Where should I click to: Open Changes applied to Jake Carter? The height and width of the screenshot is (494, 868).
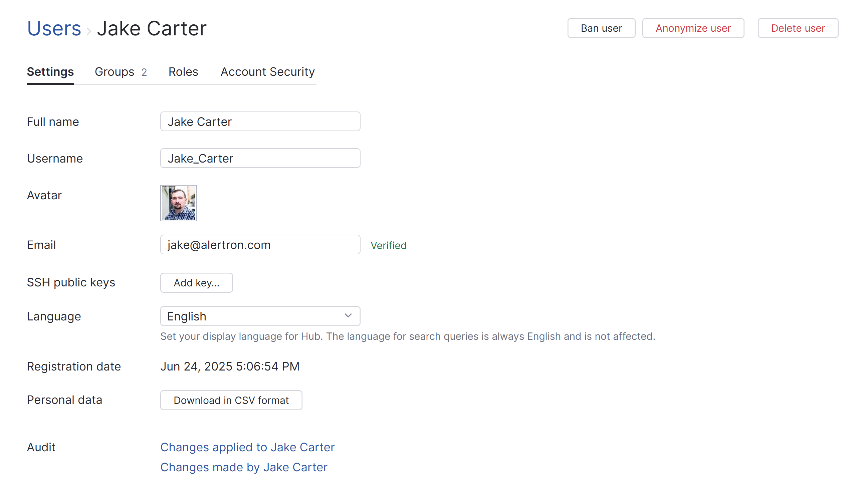(247, 447)
